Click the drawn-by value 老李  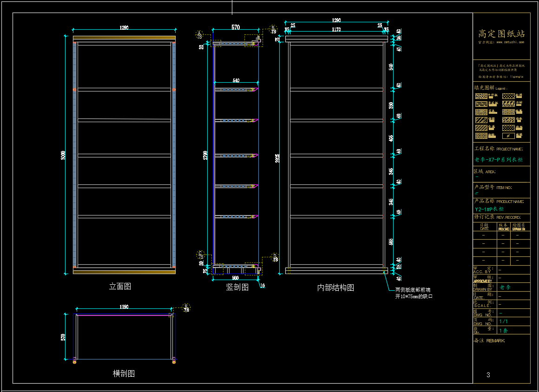505,287
